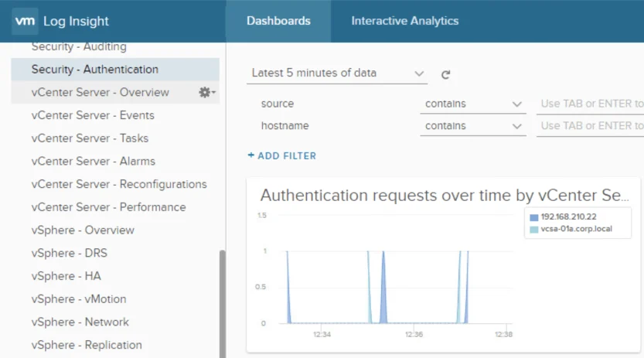The image size is (644, 358).
Task: Click the source filter value field
Action: pyautogui.click(x=590, y=104)
